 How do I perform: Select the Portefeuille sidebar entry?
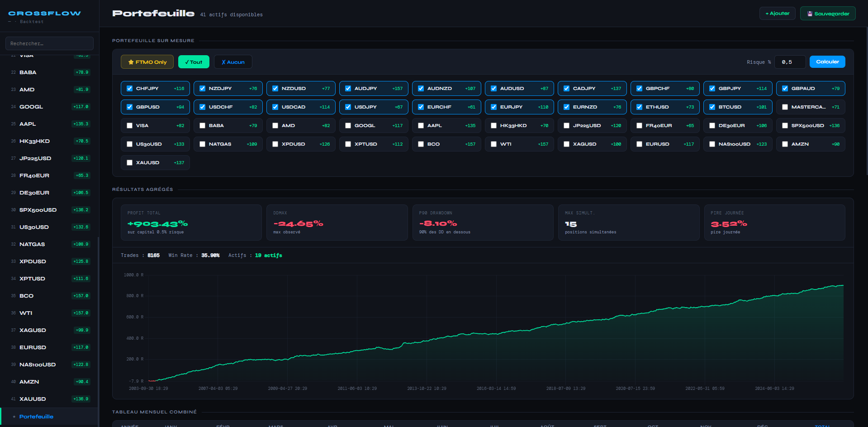49,417
